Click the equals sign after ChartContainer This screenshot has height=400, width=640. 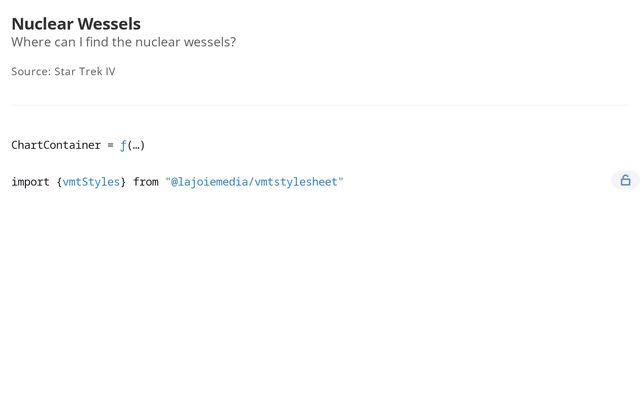[x=111, y=145]
